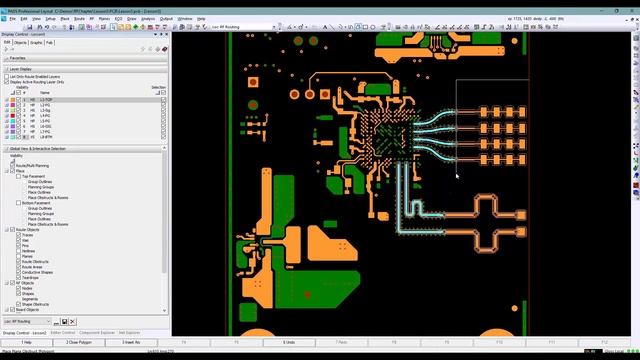Open the Loc: RF Routing toolbar dropdown

point(274,27)
